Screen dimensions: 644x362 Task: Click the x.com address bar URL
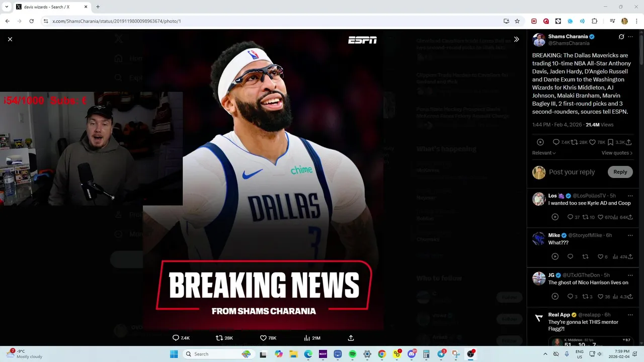pos(117,21)
